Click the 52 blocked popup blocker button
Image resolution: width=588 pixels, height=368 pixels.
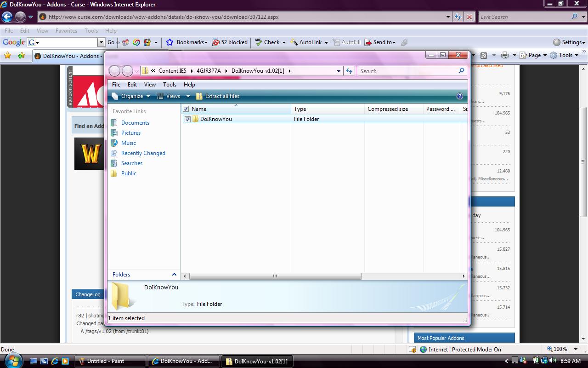click(230, 42)
